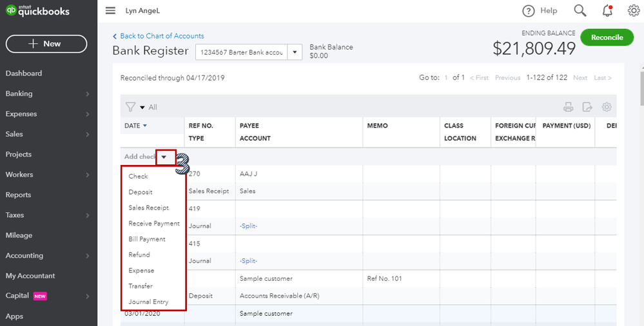The image size is (644, 326).
Task: Expand the Expenses sidebar chevron
Action: click(88, 114)
